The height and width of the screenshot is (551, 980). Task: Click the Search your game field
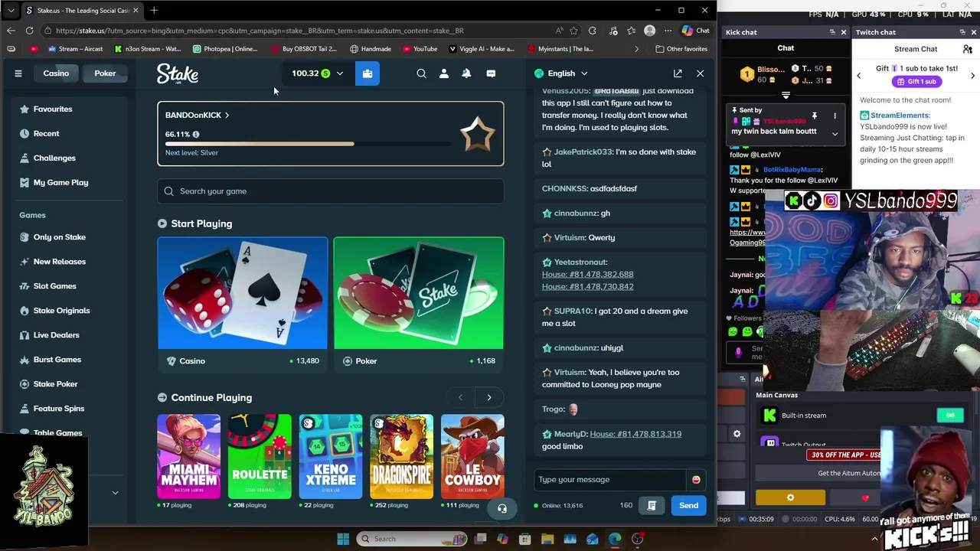click(331, 191)
